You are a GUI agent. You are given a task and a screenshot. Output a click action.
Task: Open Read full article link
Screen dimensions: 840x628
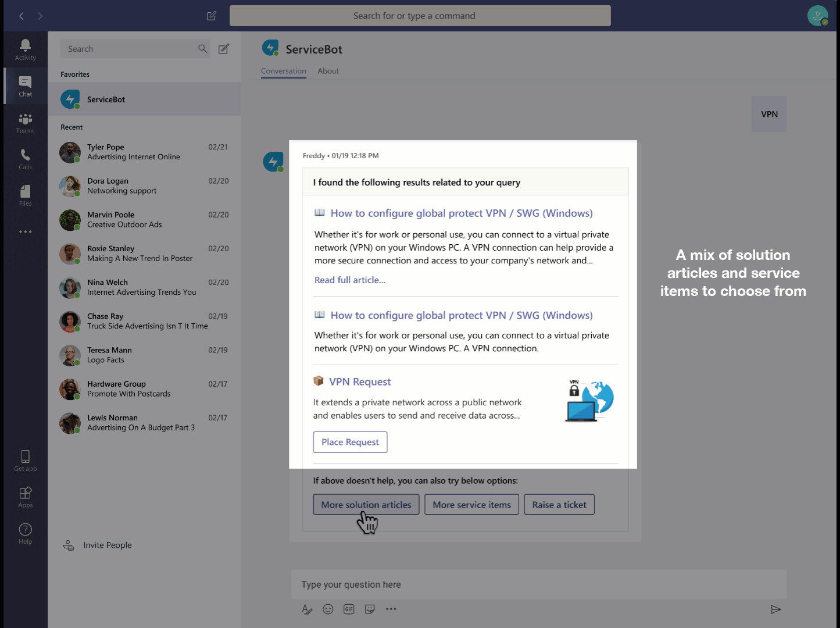(x=350, y=280)
